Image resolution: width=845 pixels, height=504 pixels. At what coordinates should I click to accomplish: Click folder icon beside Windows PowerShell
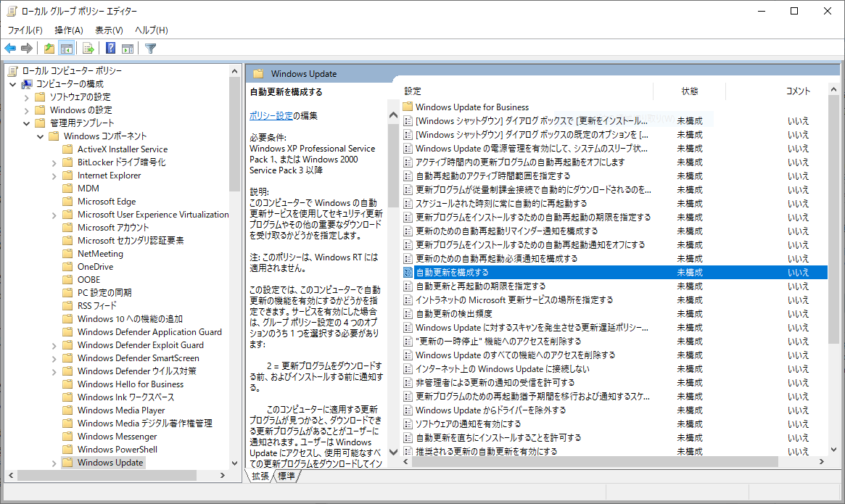click(67, 449)
